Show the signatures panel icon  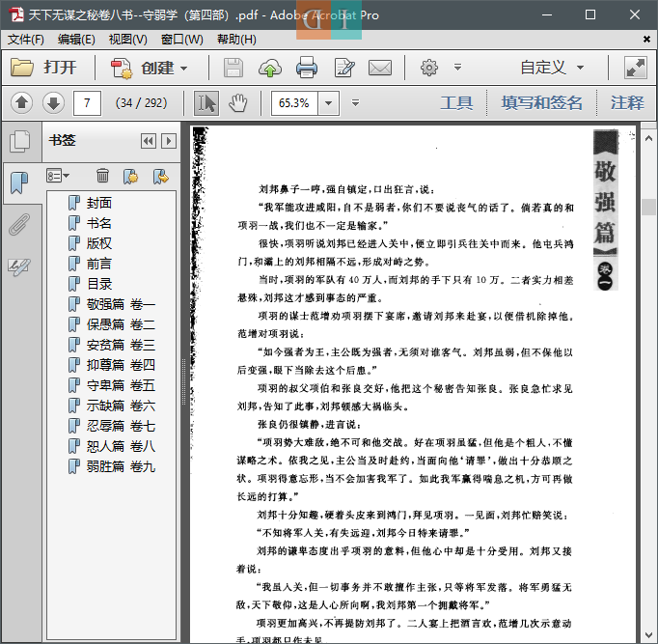coord(19,266)
